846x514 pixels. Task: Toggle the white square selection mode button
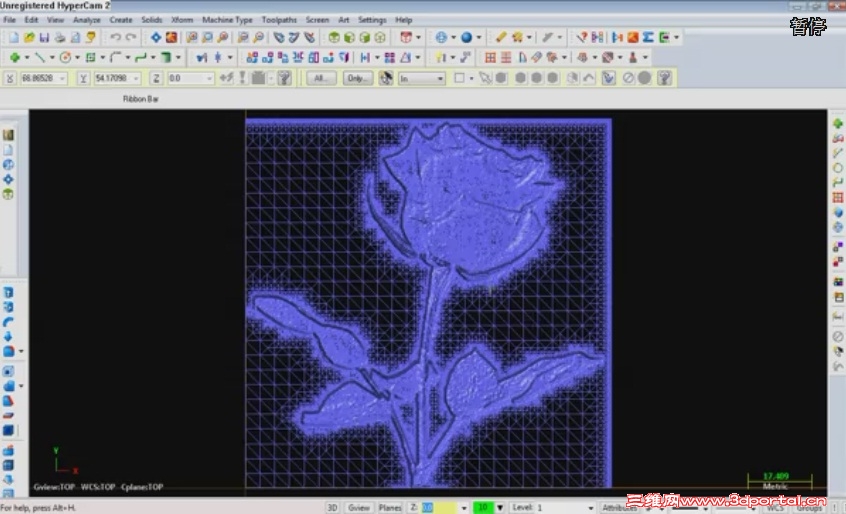(459, 78)
